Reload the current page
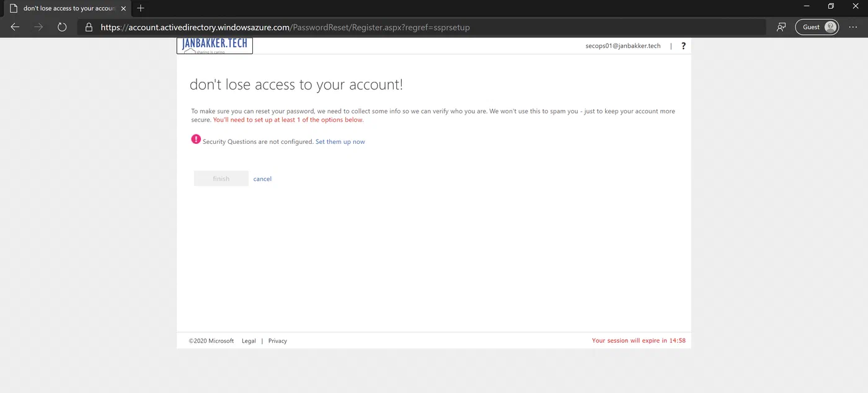 pos(62,27)
